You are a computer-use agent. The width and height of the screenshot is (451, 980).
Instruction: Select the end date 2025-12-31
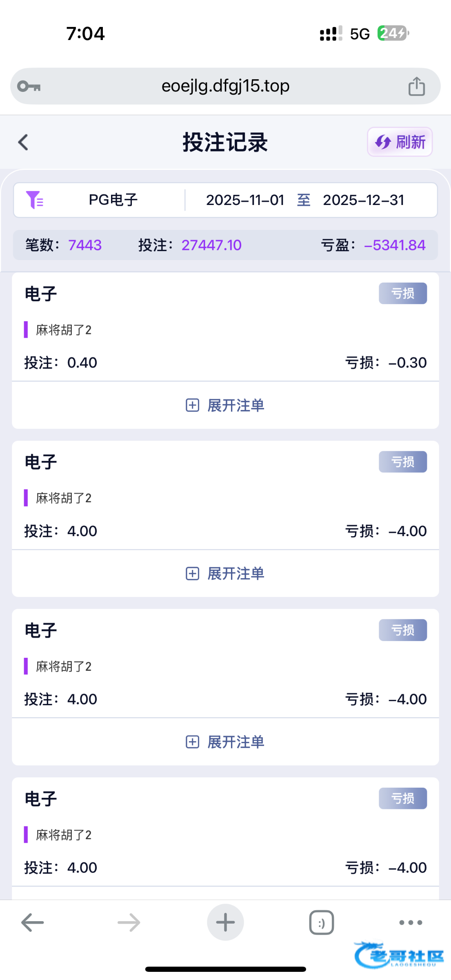point(363,200)
